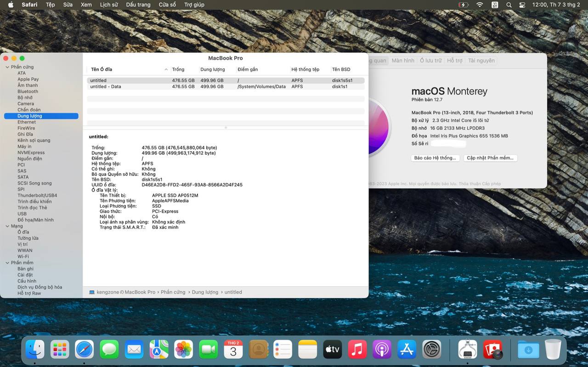Click the Báo cáo Hệ thống button
The image size is (588, 367).
point(435,158)
